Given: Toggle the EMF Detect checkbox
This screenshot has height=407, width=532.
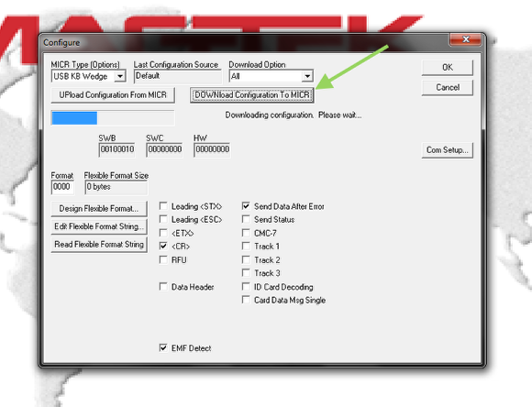Looking at the screenshot, I should click(x=163, y=347).
